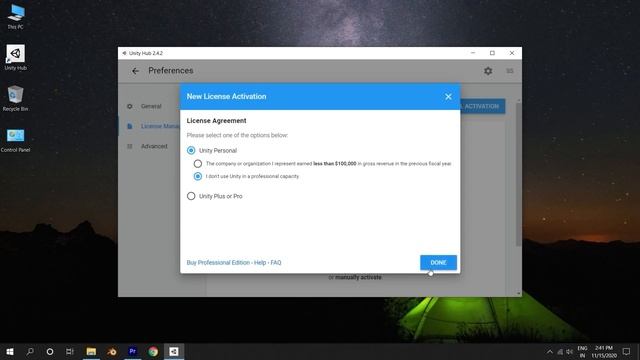This screenshot has height=360, width=640.
Task: Open taskbar clock and date
Action: pos(604,351)
